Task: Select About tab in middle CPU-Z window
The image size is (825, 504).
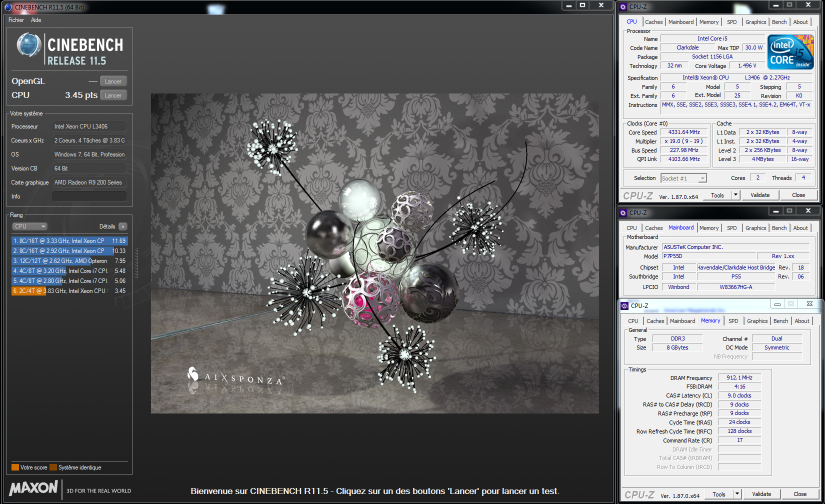Action: 800,228
